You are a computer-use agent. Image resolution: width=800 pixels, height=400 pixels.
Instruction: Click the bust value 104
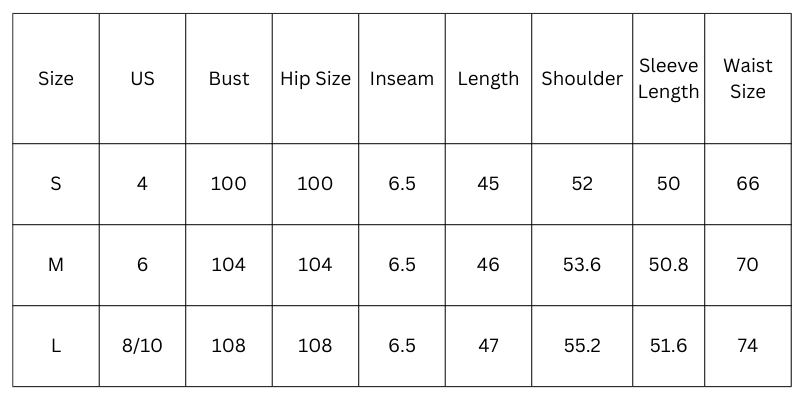coord(229,265)
